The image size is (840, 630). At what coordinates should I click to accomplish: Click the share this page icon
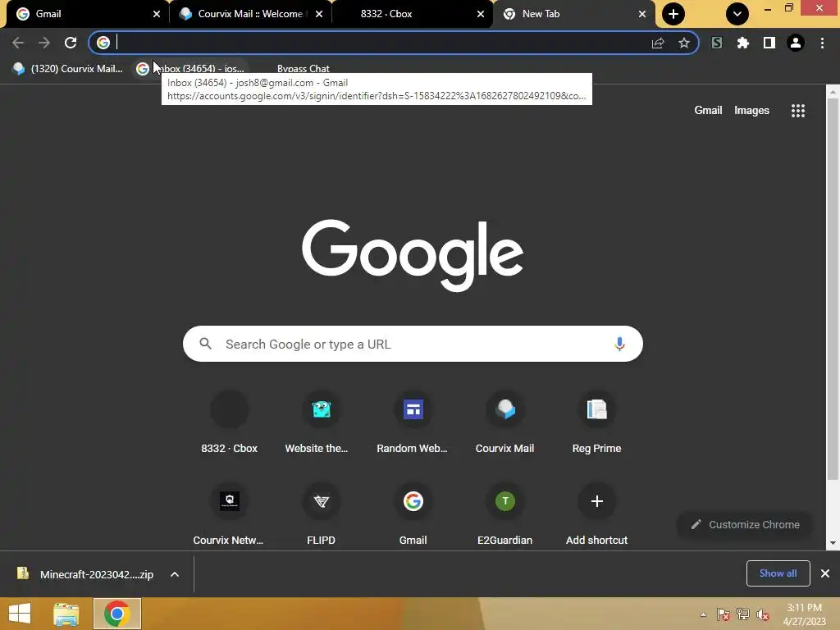click(x=658, y=43)
